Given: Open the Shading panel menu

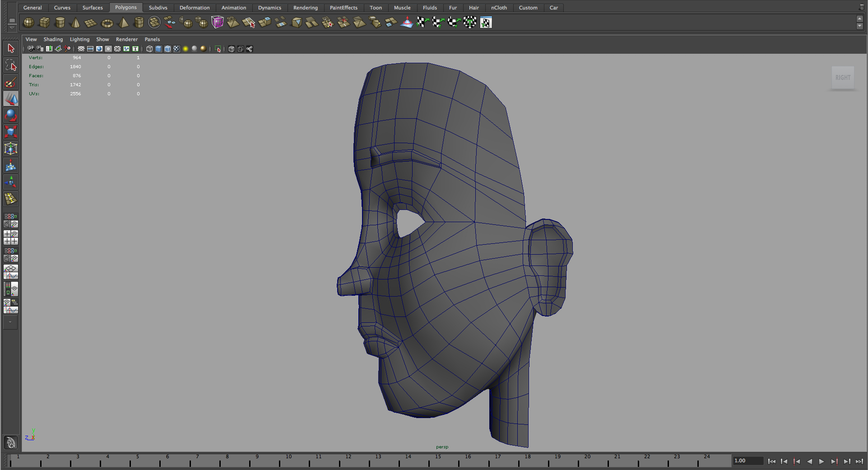Looking at the screenshot, I should pos(53,39).
